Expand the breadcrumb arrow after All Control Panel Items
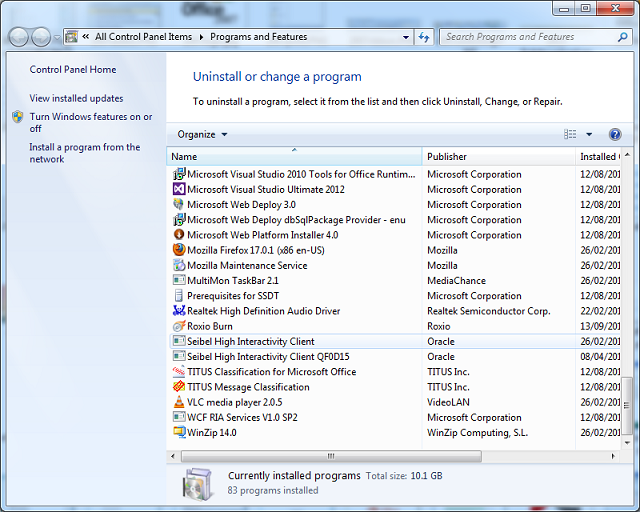The height and width of the screenshot is (512, 640). click(x=201, y=37)
